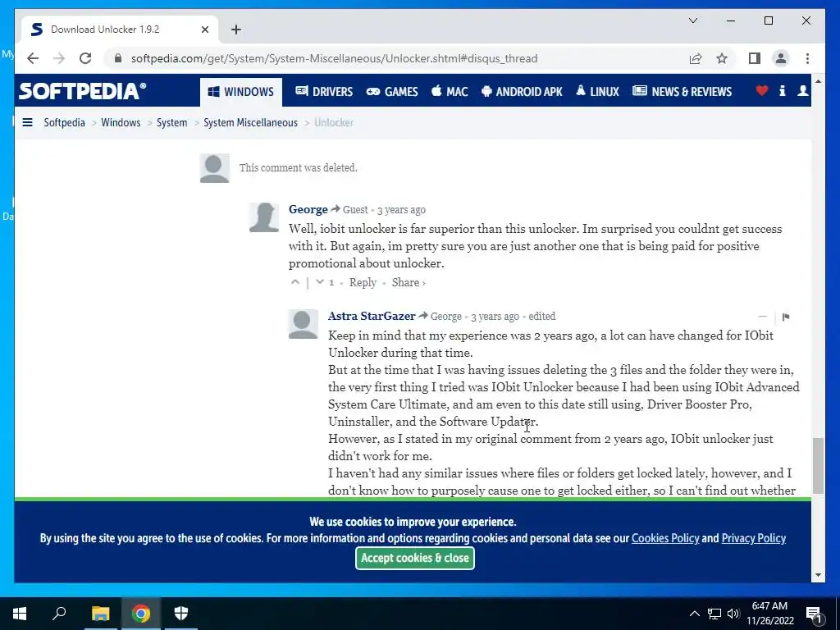Open the Windows Start menu
Screen dimensions: 840x630
(x=20, y=614)
